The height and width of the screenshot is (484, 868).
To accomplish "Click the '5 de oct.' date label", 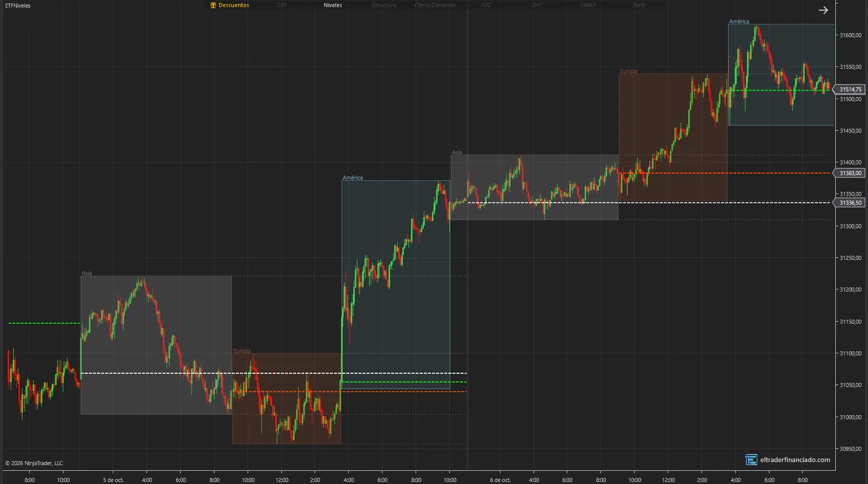I will 113,480.
